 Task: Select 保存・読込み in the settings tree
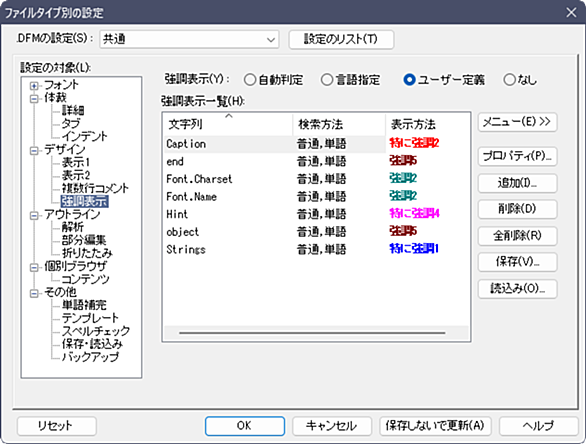92,344
